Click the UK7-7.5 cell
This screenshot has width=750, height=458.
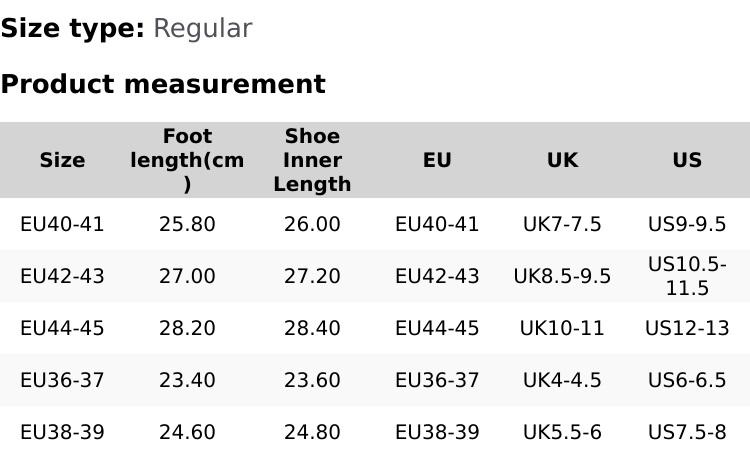tap(562, 224)
